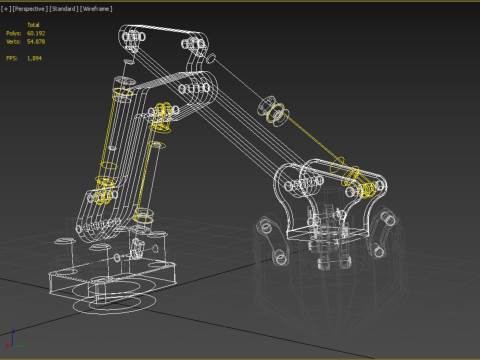Image resolution: width=480 pixels, height=360 pixels.
Task: Open the Perspective point-of-view viewport menu
Action: [30, 9]
